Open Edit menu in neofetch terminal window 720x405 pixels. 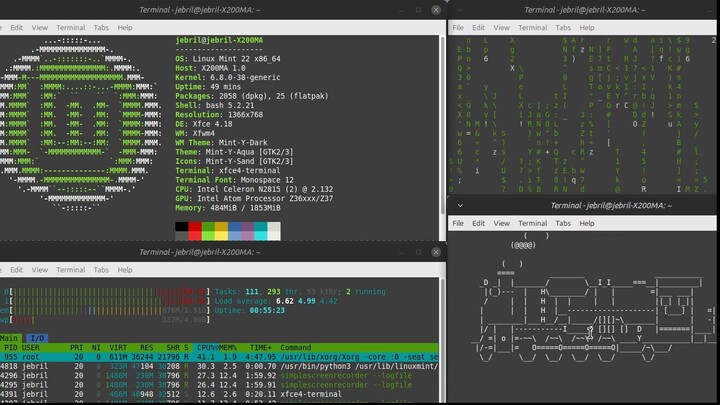point(17,28)
